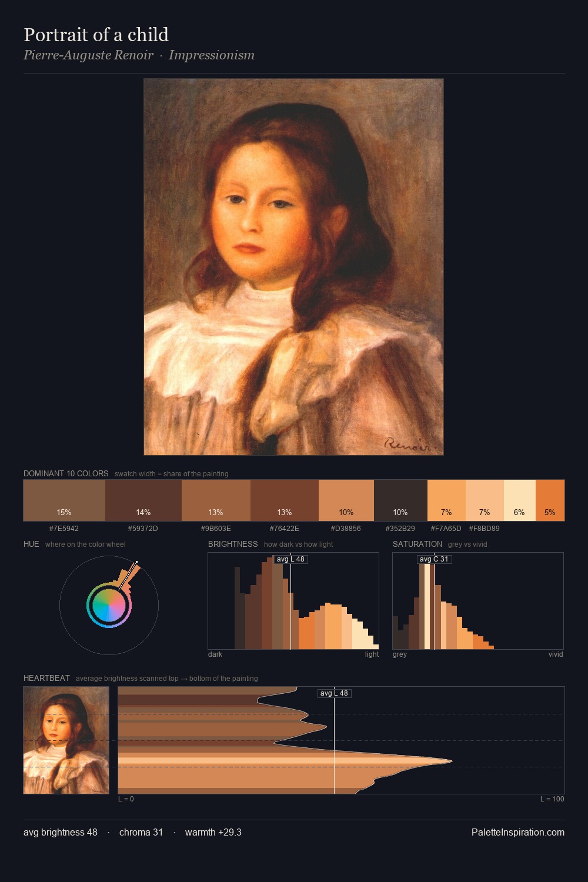Pick the 7% orange swatch #F7A65D
588x882 pixels.
(x=446, y=500)
